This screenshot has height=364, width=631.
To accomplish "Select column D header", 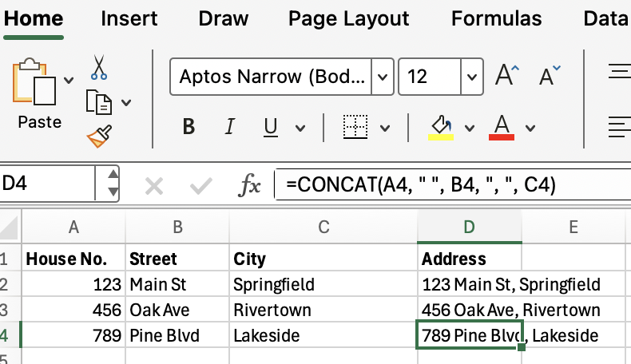I will click(x=469, y=227).
